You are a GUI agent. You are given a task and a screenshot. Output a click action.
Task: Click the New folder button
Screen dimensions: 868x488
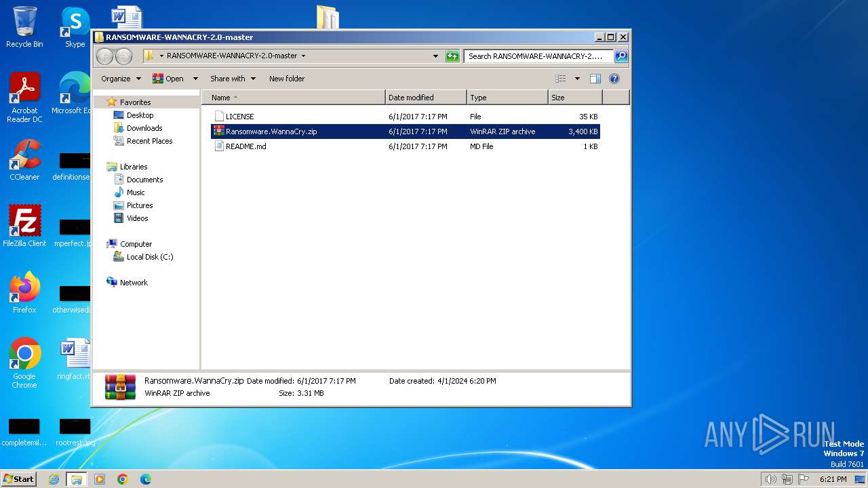(x=287, y=79)
